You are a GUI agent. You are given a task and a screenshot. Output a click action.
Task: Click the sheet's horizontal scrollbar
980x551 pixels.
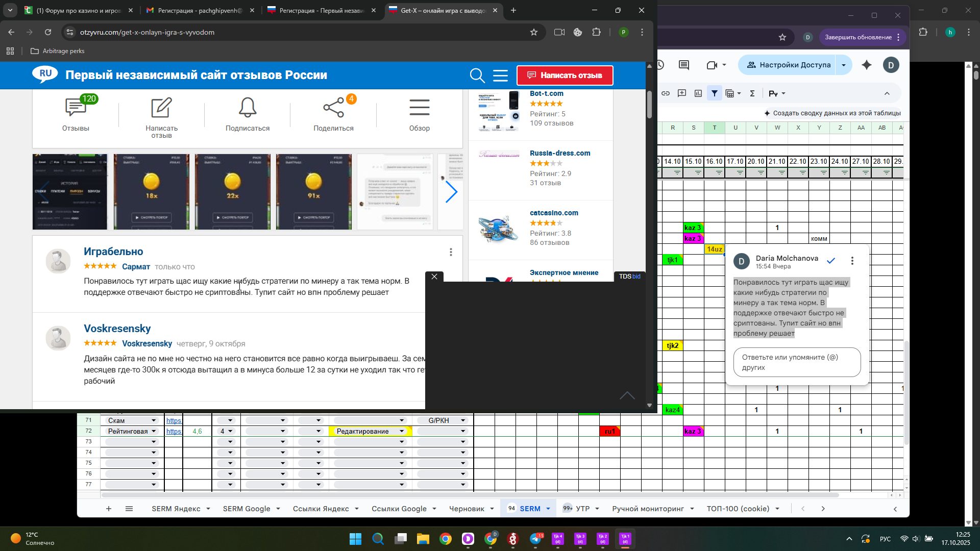click(470, 495)
